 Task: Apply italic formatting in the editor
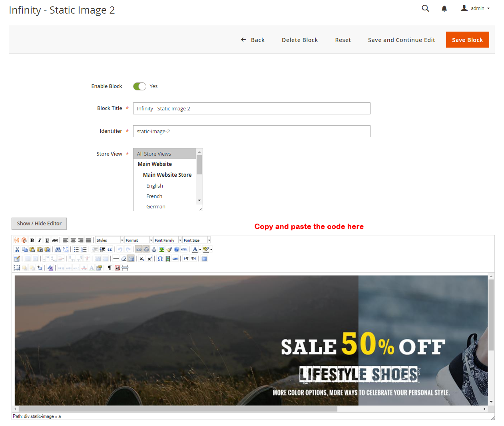(40, 240)
